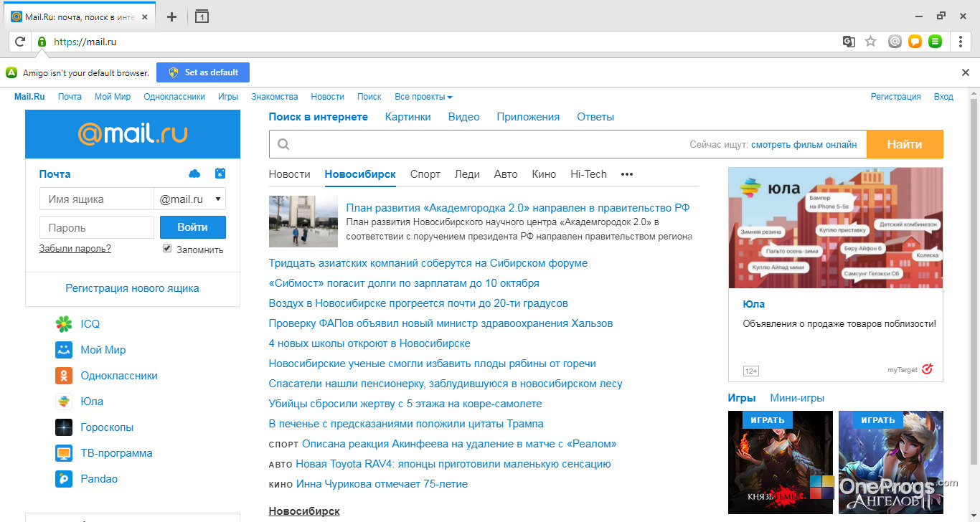The height and width of the screenshot is (522, 980).
Task: Select the Леди news tab
Action: point(467,174)
